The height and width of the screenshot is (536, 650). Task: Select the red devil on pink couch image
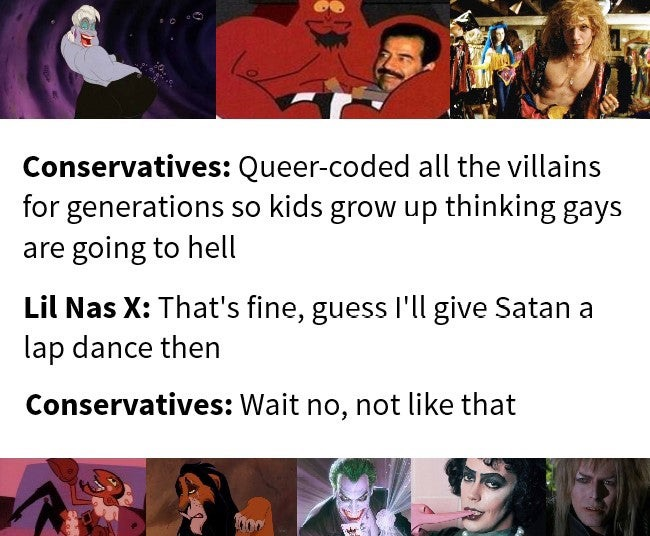pos(73,497)
